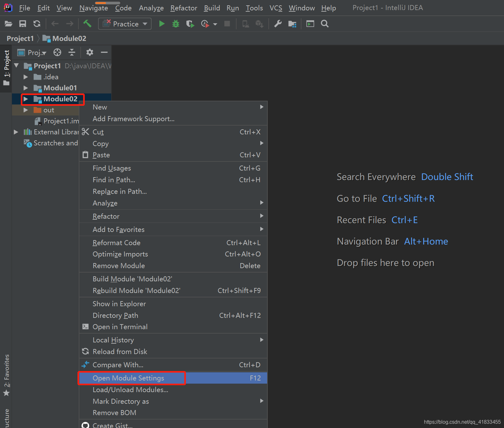504x428 pixels.
Task: Click Module02 breadcrumb in navigation bar
Action: tap(64, 38)
